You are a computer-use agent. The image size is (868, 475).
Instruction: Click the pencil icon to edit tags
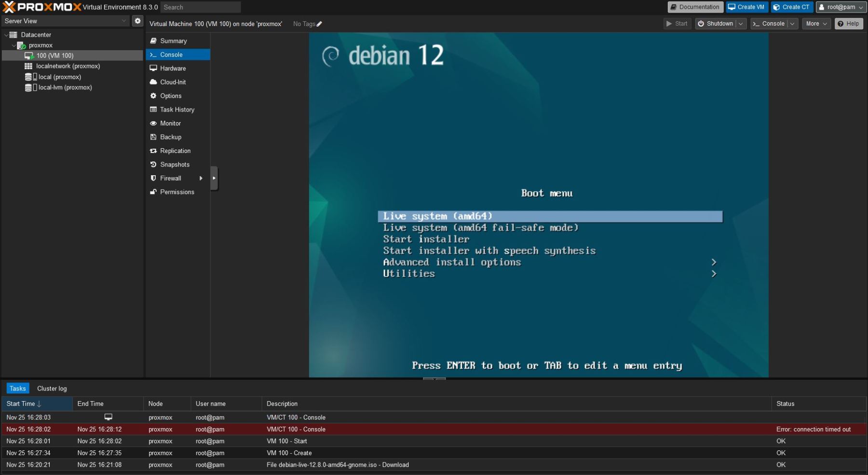point(319,24)
